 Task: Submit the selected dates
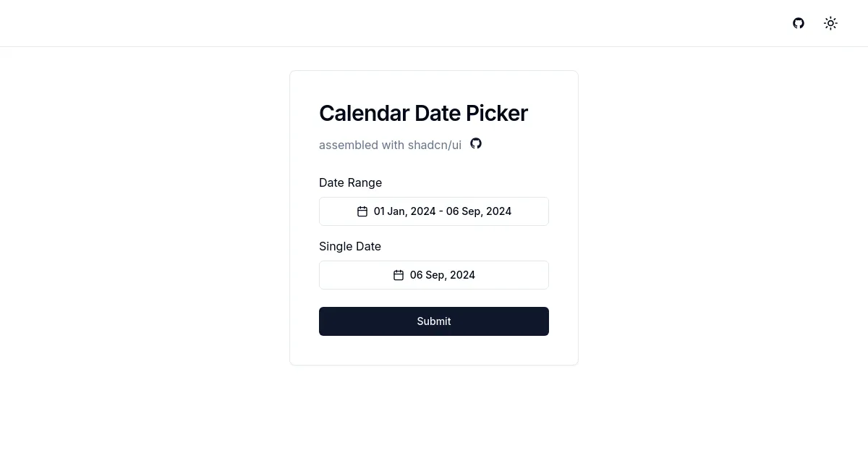(x=434, y=321)
